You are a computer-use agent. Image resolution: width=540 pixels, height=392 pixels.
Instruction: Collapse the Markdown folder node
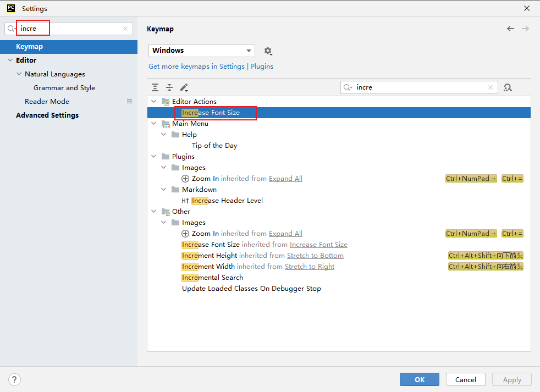click(164, 190)
